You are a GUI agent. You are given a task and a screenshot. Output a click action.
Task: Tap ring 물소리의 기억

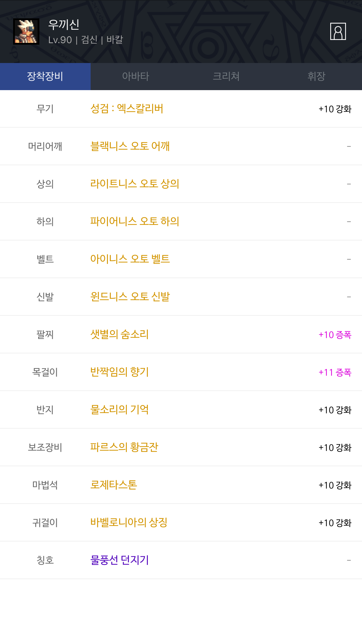coord(120,409)
